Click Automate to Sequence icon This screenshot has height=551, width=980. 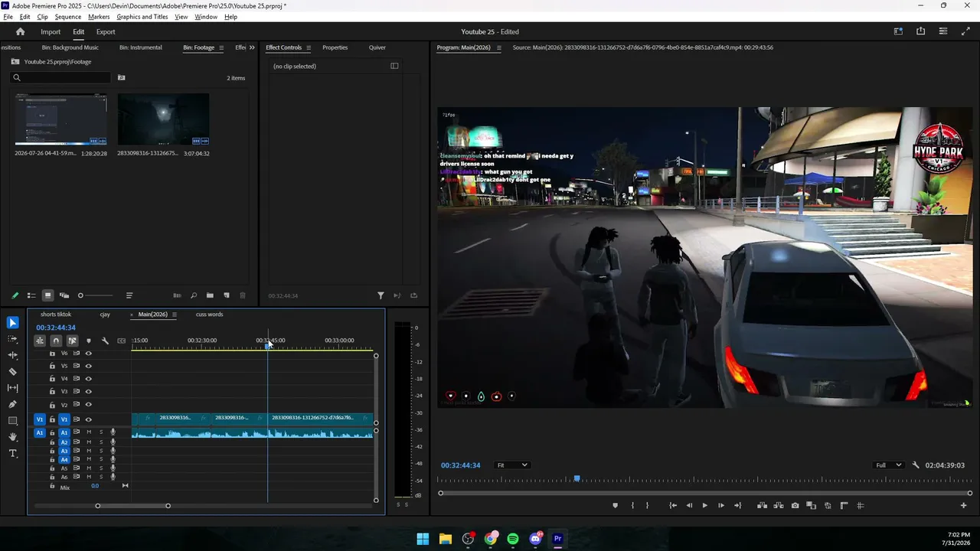point(177,295)
